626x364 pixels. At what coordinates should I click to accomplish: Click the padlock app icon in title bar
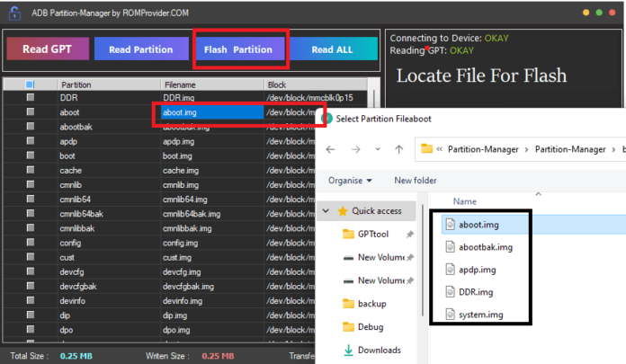point(14,13)
